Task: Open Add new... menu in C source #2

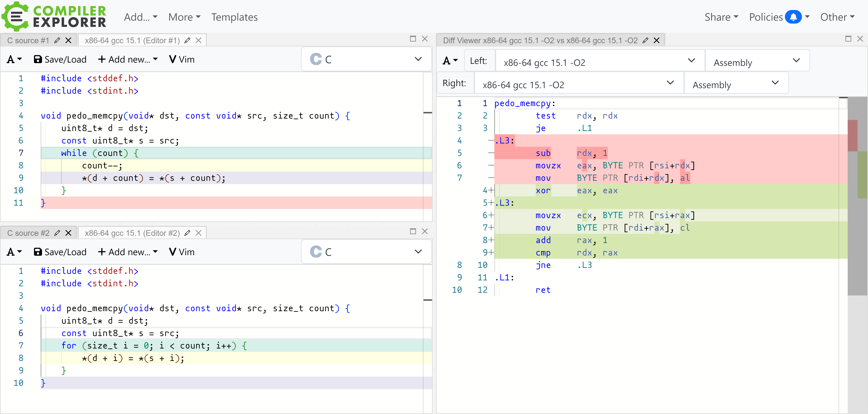Action: [128, 252]
